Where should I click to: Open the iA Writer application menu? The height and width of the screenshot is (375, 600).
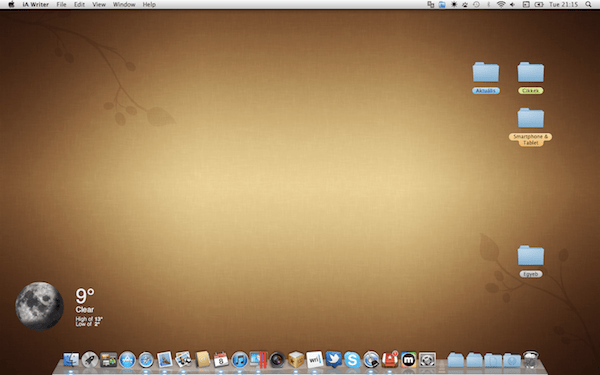tap(36, 5)
